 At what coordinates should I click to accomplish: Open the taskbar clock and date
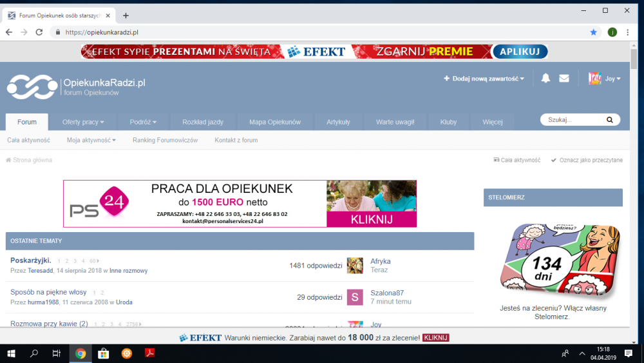(603, 353)
